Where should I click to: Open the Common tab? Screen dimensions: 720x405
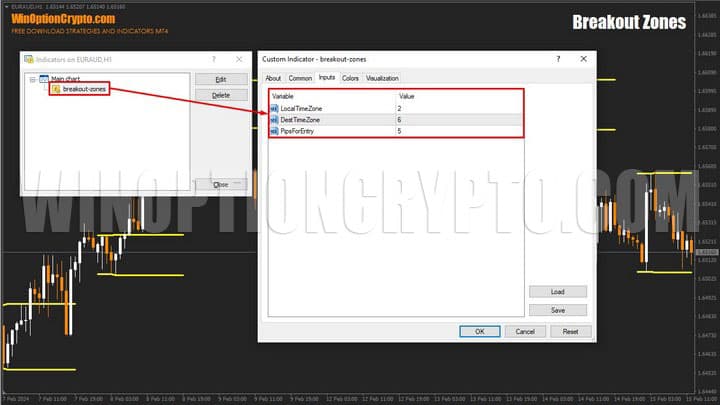pos(300,78)
